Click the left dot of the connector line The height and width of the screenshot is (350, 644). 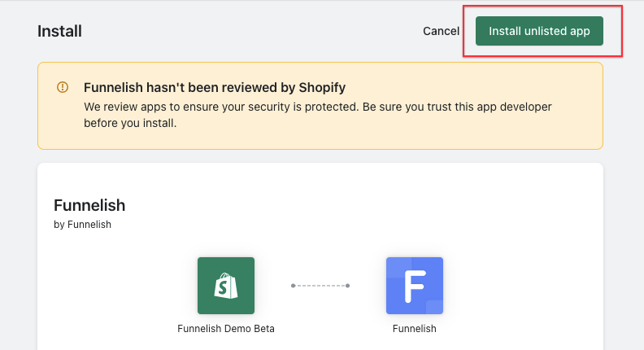point(293,286)
